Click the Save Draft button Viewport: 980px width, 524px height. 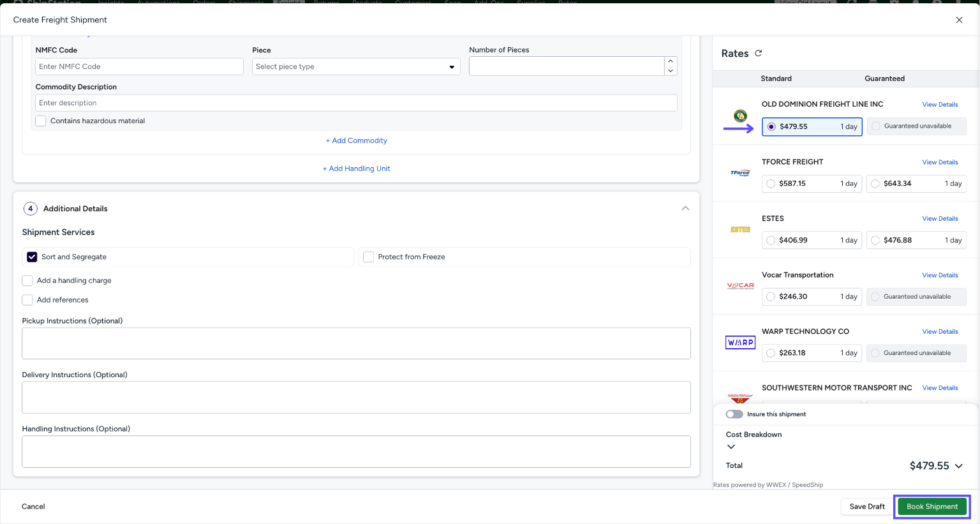(x=867, y=507)
